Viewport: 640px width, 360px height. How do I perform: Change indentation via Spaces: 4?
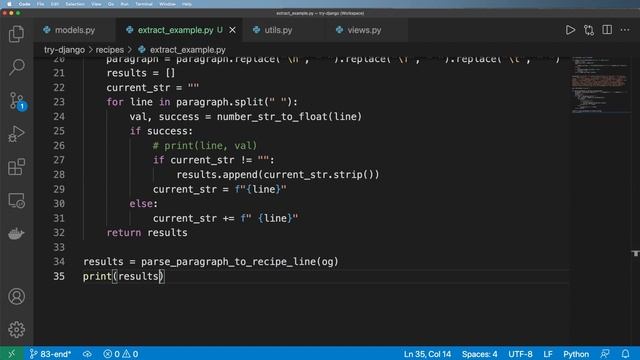pyautogui.click(x=479, y=354)
